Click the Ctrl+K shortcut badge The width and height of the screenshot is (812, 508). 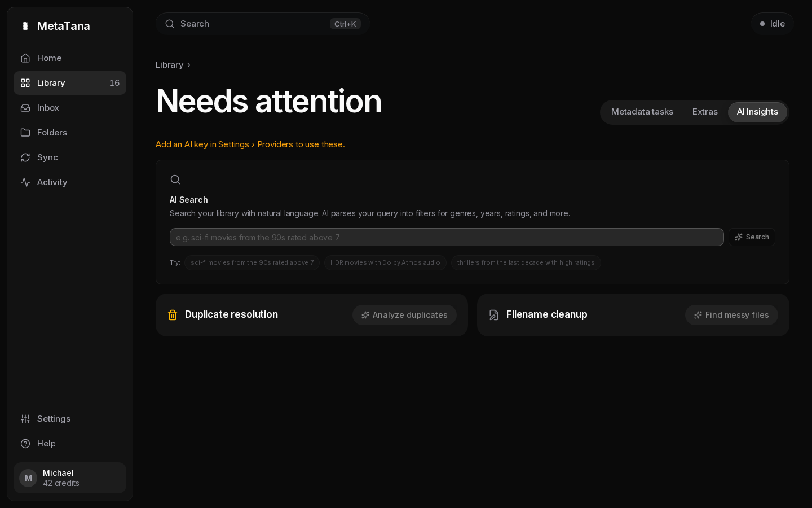(345, 24)
